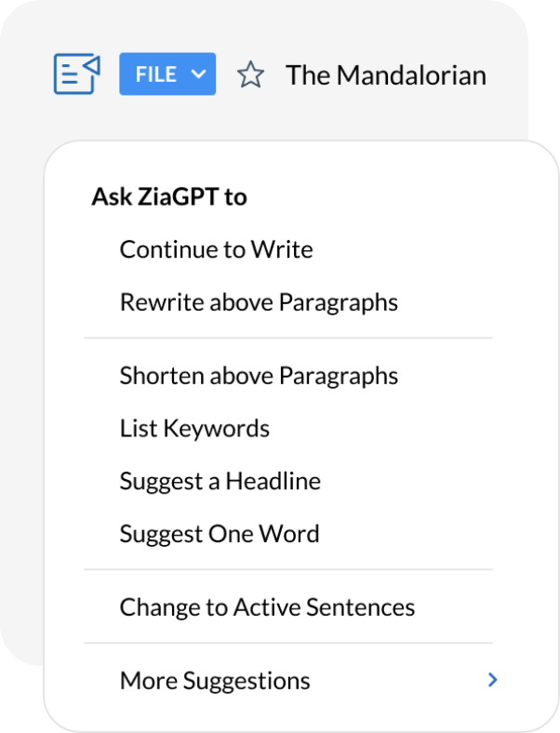The image size is (560, 733).
Task: Expand the blue arrow beside More Suggestions
Action: [493, 680]
